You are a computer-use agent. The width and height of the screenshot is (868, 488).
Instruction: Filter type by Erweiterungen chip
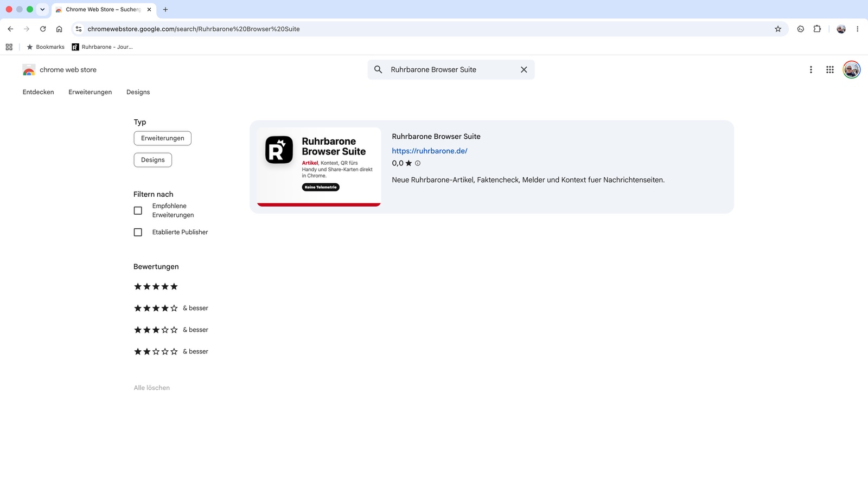[x=163, y=138]
